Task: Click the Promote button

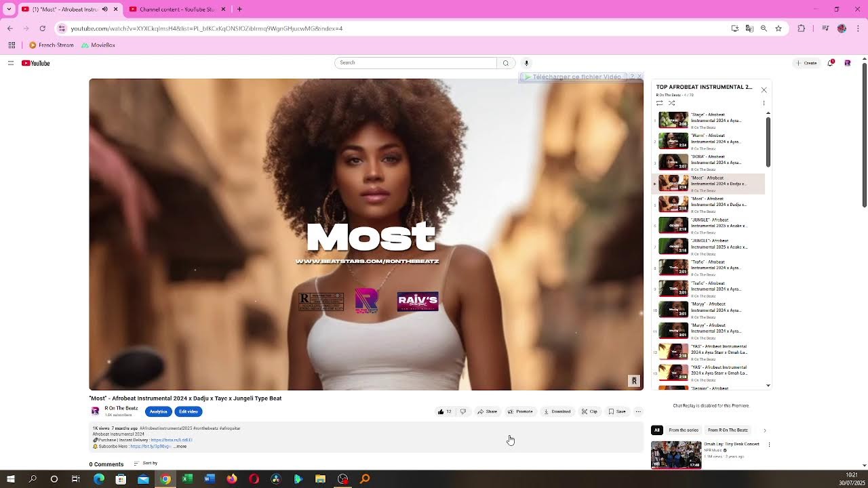Action: (520, 411)
